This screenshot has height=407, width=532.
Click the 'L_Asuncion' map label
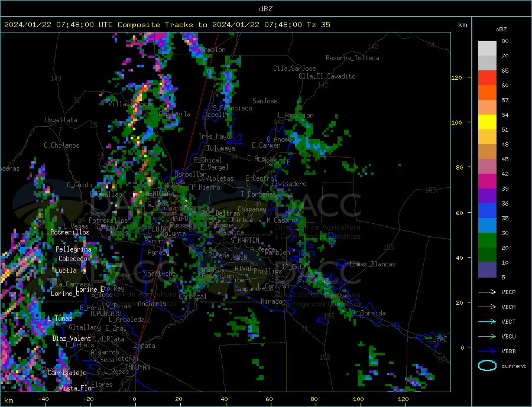(296, 115)
